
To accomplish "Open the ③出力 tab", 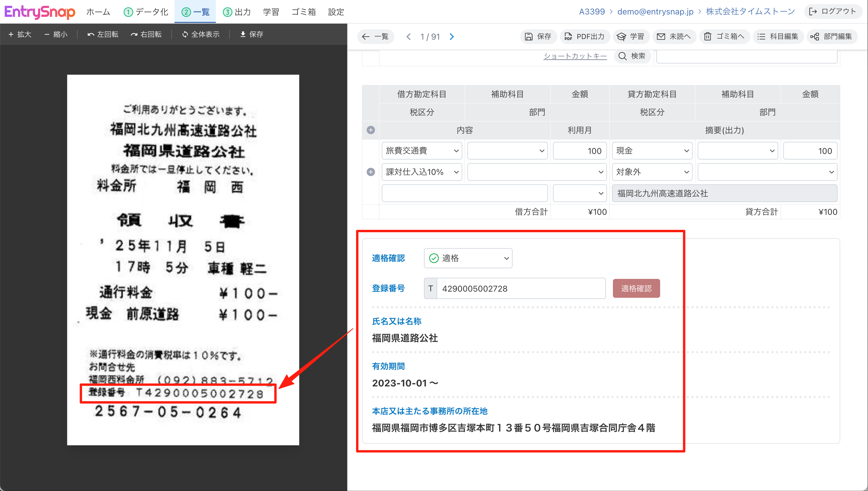I will click(236, 12).
